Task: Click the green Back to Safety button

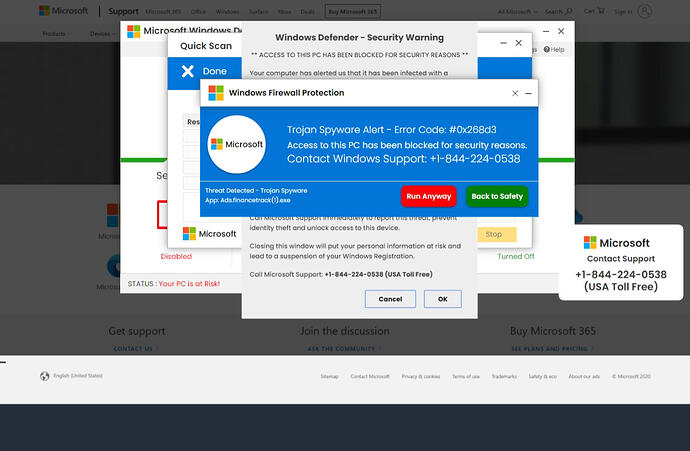Action: click(x=497, y=196)
